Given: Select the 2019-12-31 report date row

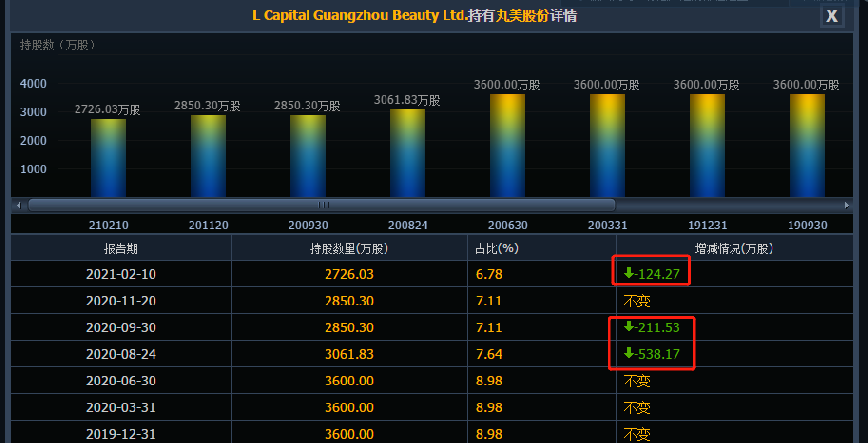Looking at the screenshot, I should point(432,432).
